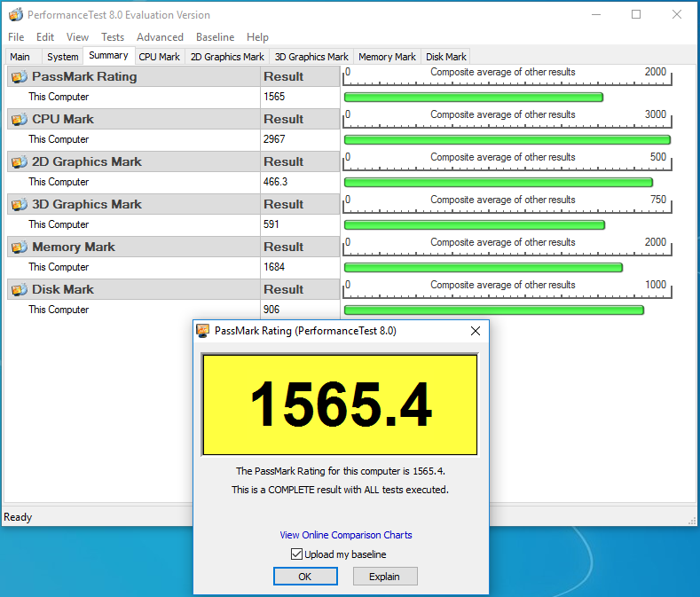Screen dimensions: 700x597
Task: Switch to the CPU Mark tab
Action: click(x=160, y=57)
